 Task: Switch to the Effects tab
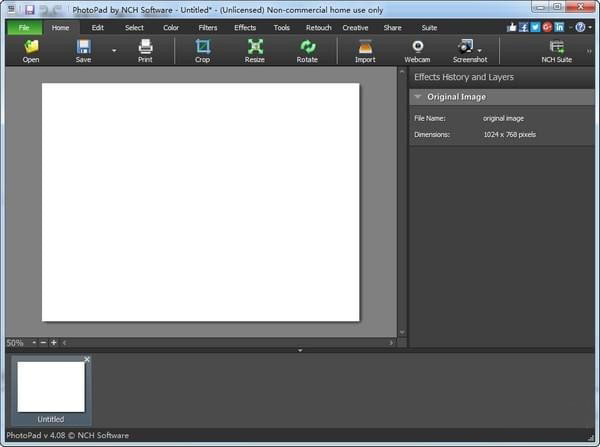click(x=245, y=28)
